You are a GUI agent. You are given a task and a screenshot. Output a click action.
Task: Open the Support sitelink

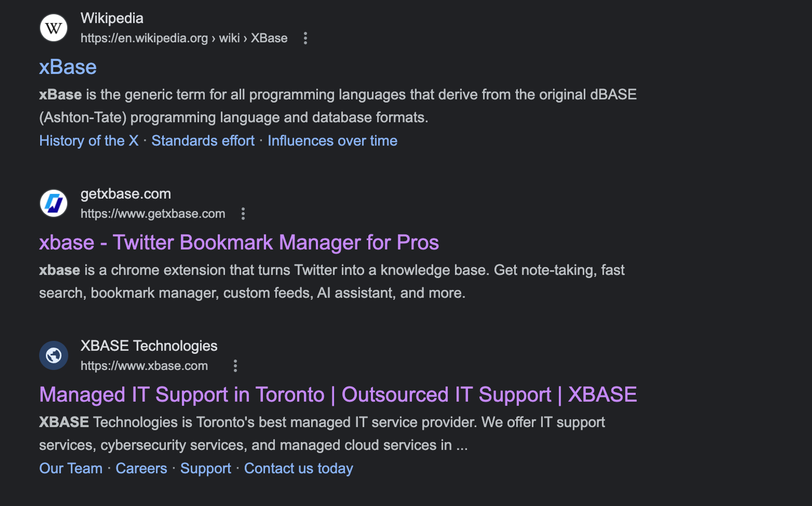(205, 468)
